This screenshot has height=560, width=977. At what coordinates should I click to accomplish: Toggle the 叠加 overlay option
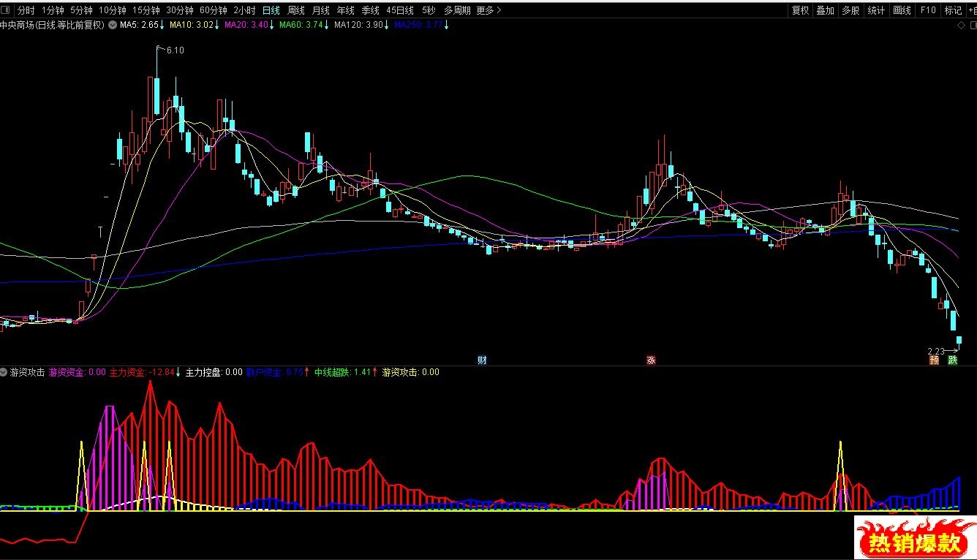coord(826,10)
